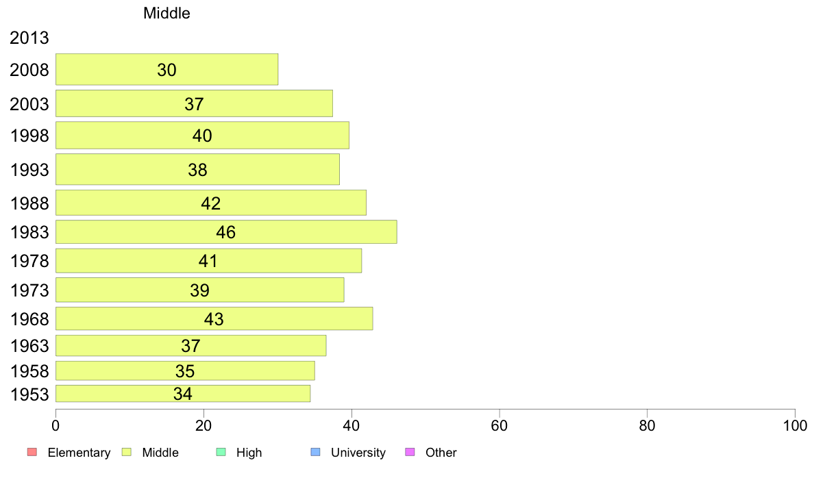Viewport: 814px width, 504px height.
Task: Select the 1998 bar showing 40
Action: pyautogui.click(x=202, y=135)
